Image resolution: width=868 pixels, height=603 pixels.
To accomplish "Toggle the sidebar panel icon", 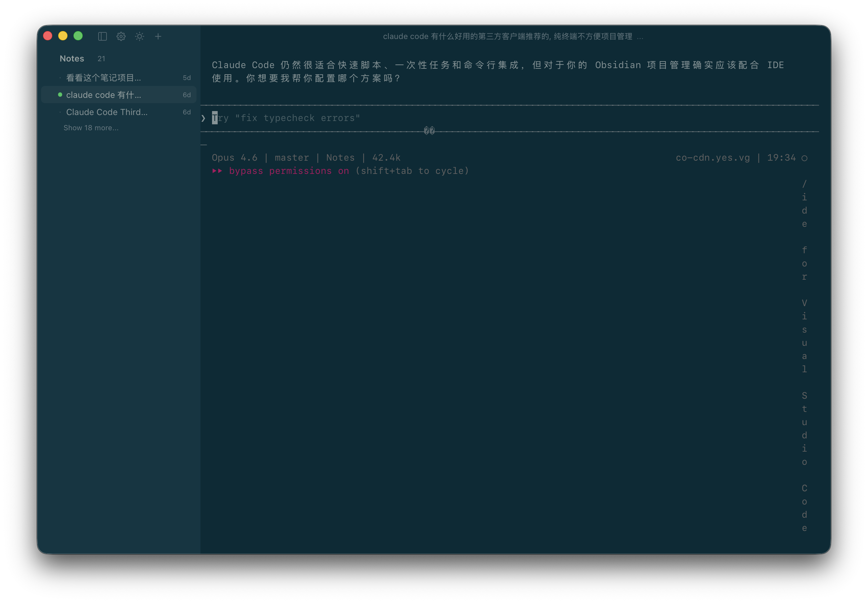I will point(103,36).
